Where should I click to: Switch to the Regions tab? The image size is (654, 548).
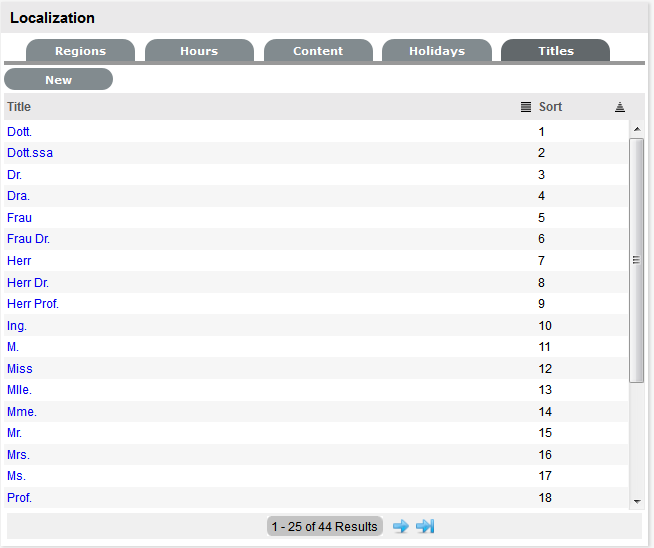click(80, 51)
